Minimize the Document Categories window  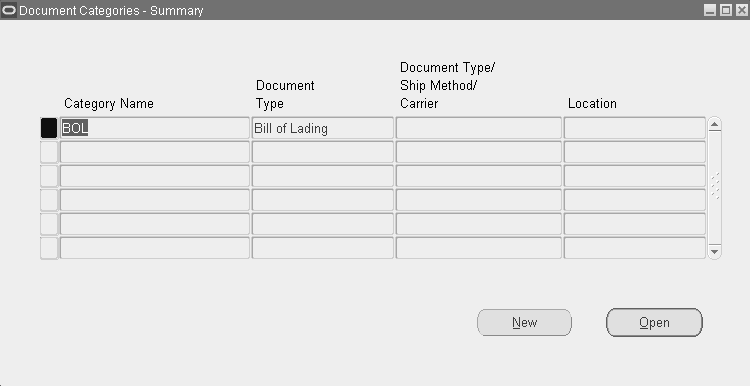710,10
